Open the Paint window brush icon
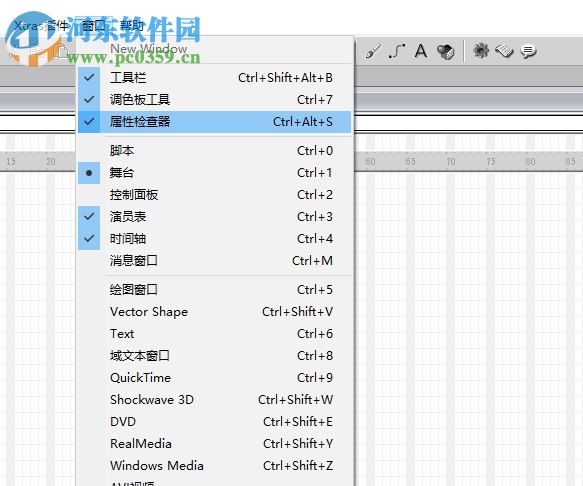The height and width of the screenshot is (486, 583). click(373, 51)
